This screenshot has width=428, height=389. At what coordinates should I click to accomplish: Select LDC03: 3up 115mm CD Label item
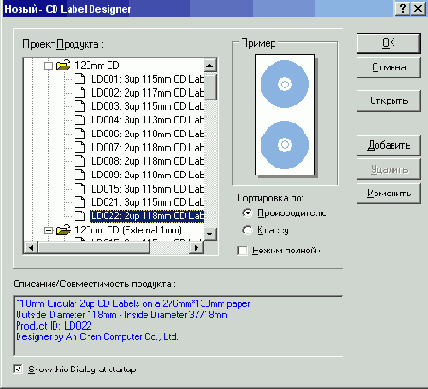(147, 106)
